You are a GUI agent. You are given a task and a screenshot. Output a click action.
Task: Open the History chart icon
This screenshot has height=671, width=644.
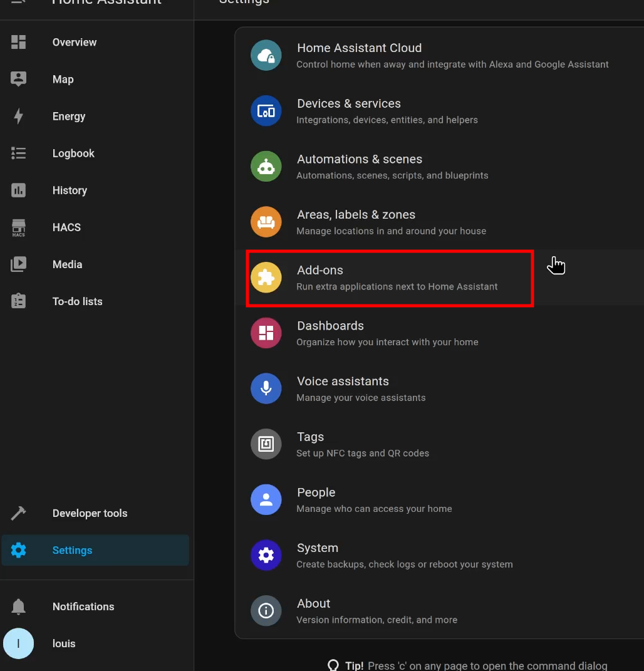(x=18, y=190)
